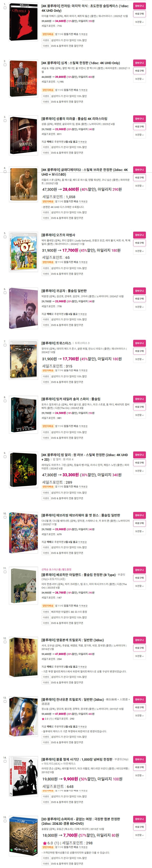Screen dimensions: 152x868
Task: Click the 이벤트 tag beside 베르히만 아일랜드 BD 포스터 증정
Action: click(x=46, y=611)
